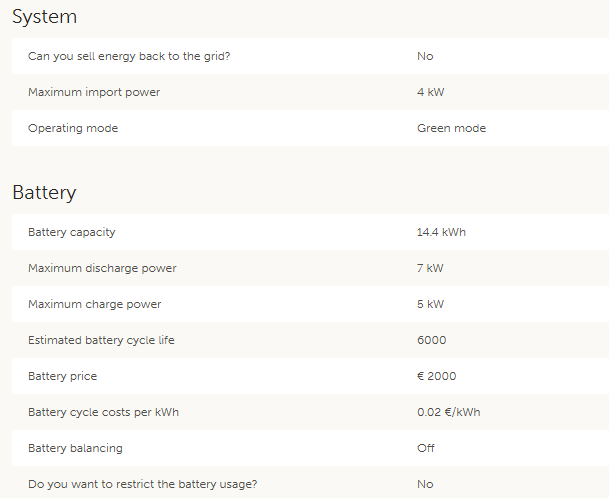This screenshot has width=609, height=498.
Task: Click the € 2000 battery price value
Action: pyautogui.click(x=436, y=376)
